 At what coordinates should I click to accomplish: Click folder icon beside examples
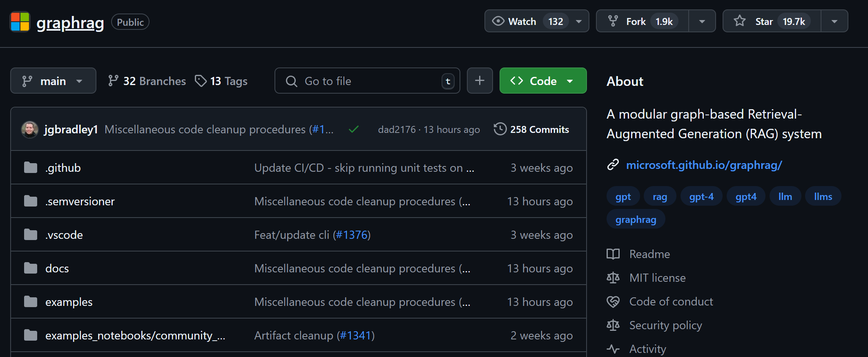point(31,302)
